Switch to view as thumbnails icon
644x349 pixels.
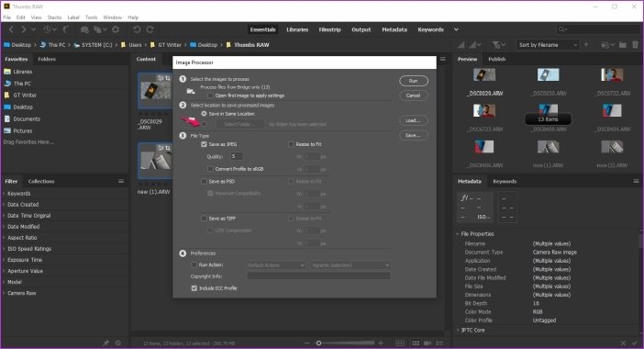[x=416, y=343]
